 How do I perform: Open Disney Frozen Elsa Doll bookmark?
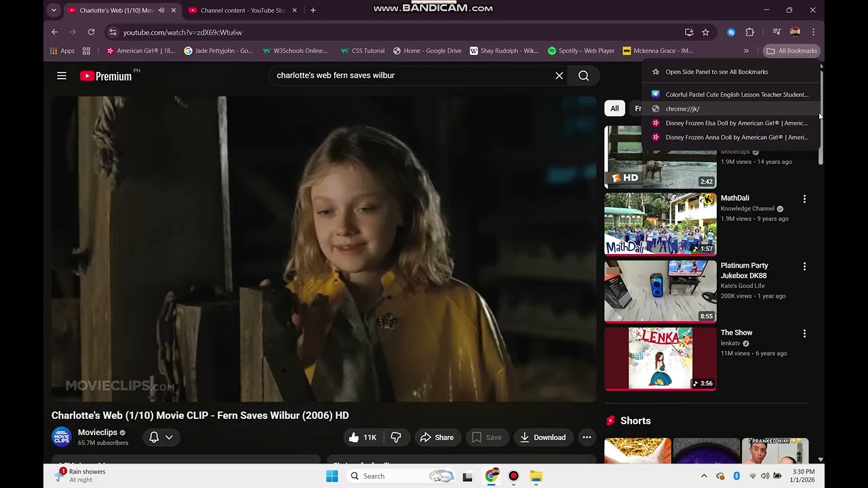tap(731, 123)
